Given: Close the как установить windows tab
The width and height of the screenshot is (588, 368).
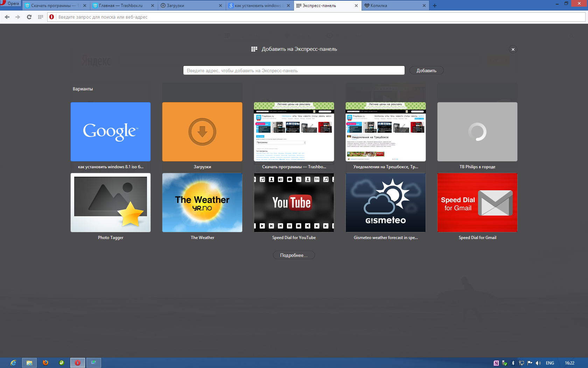Looking at the screenshot, I should point(288,6).
